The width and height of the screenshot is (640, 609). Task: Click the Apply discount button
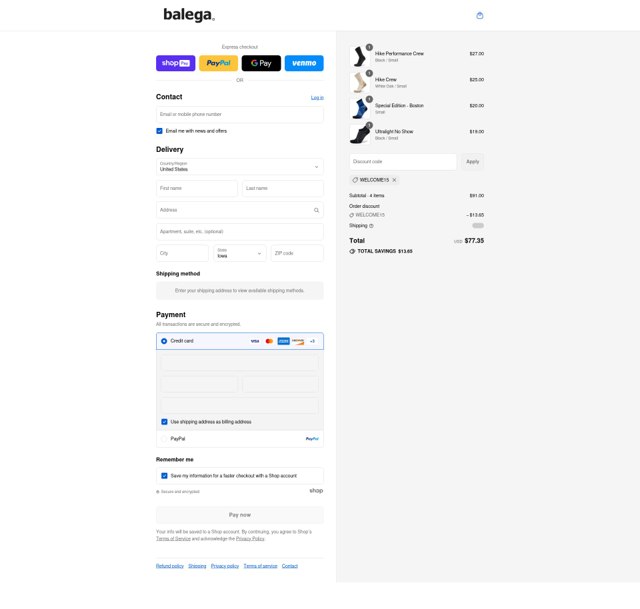tap(473, 162)
